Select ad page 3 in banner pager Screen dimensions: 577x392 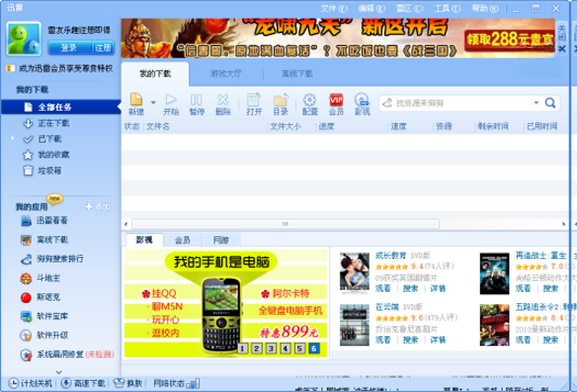[271, 348]
